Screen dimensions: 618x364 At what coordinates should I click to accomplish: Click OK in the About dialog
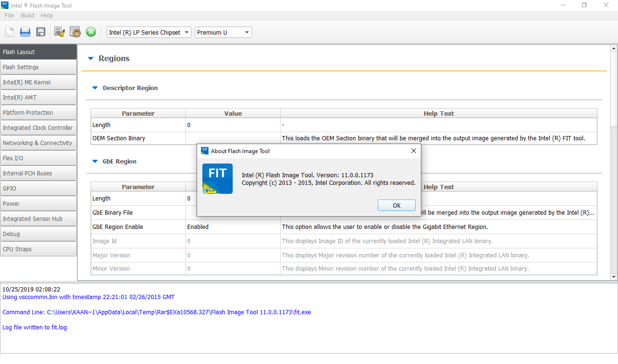tap(397, 205)
